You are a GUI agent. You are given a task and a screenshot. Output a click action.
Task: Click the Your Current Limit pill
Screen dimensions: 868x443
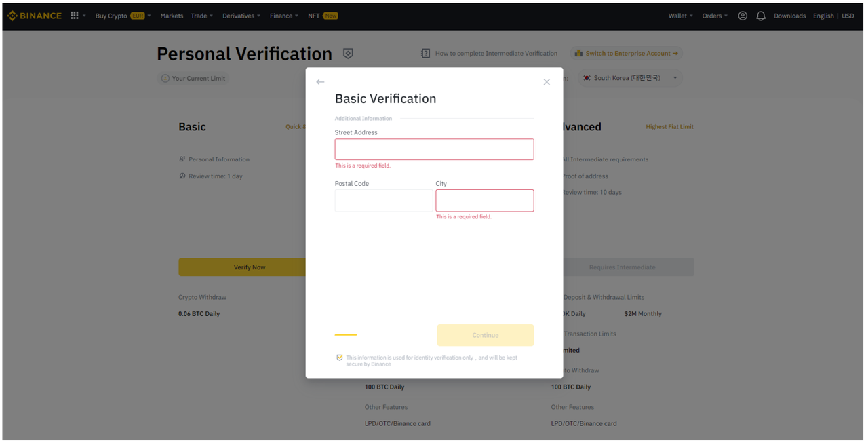[x=193, y=78]
